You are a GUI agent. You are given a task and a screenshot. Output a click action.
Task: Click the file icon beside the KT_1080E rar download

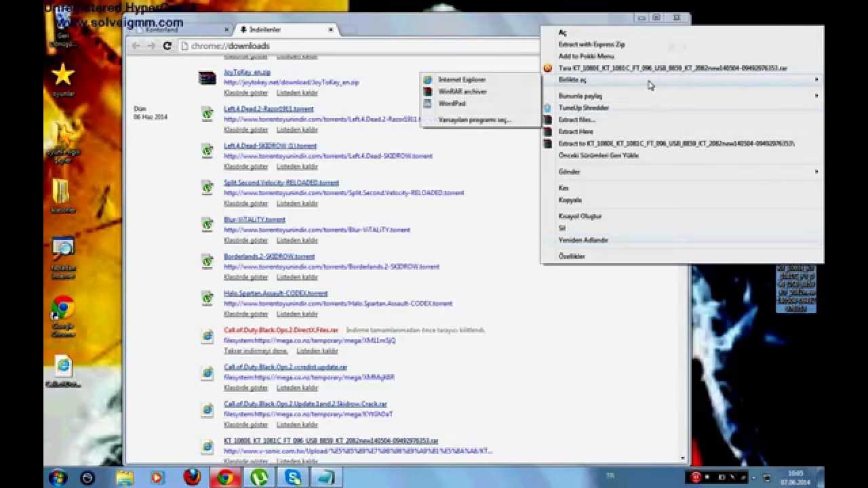208,446
